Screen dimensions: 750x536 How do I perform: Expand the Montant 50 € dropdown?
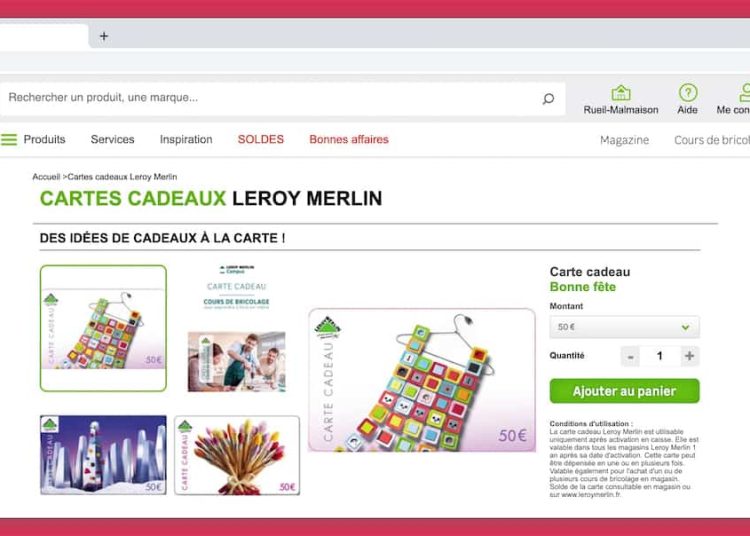624,327
